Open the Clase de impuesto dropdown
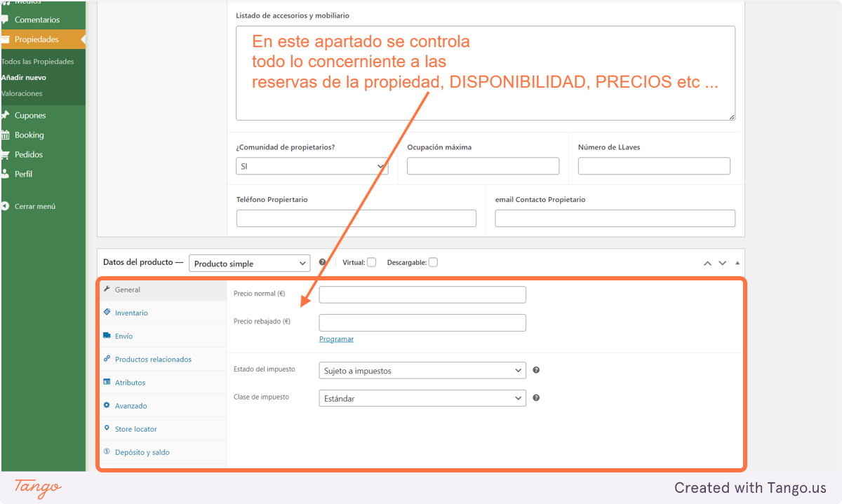The height and width of the screenshot is (504, 842). point(422,398)
